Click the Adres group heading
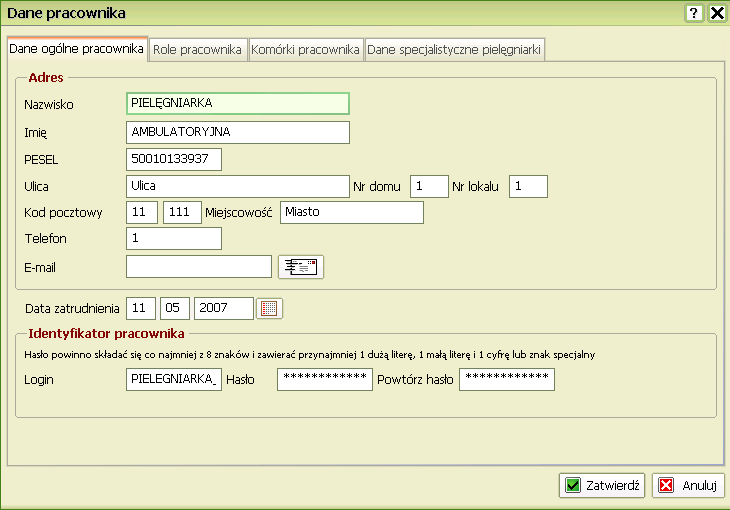This screenshot has height=510, width=730. click(x=46, y=77)
